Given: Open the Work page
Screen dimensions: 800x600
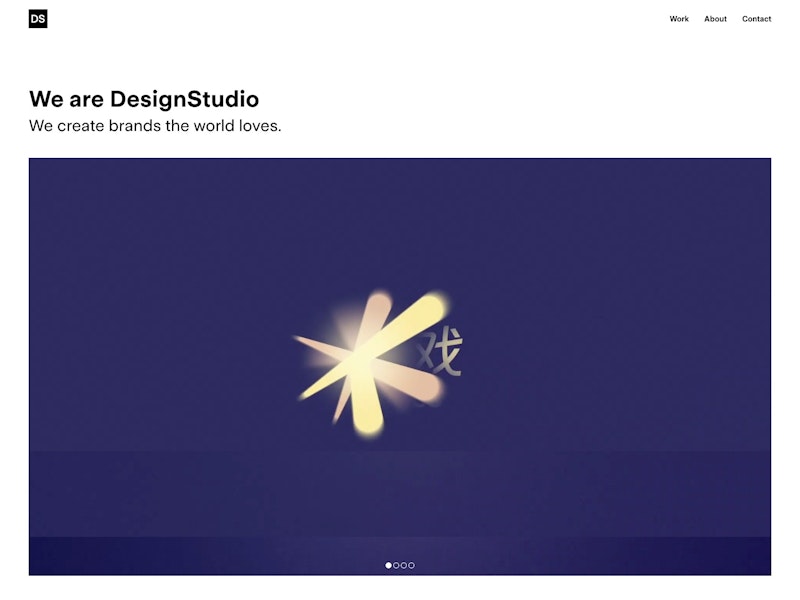Looking at the screenshot, I should [x=679, y=19].
